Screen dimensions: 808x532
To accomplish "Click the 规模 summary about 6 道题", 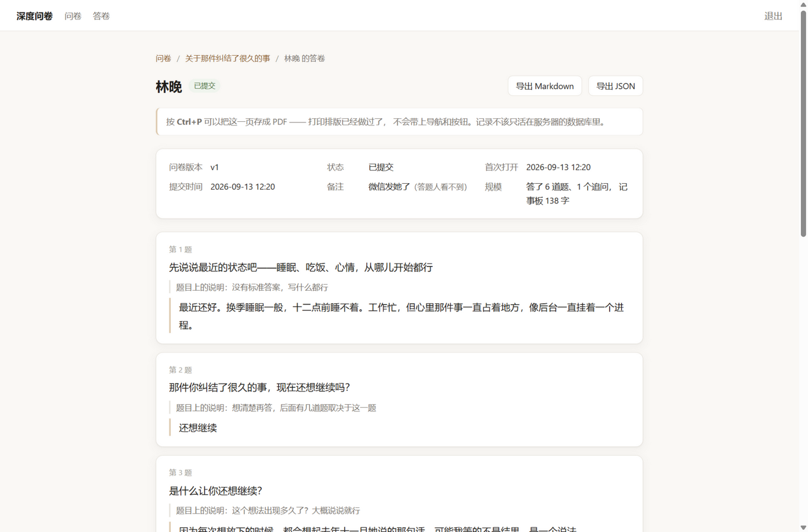I will pyautogui.click(x=577, y=194).
